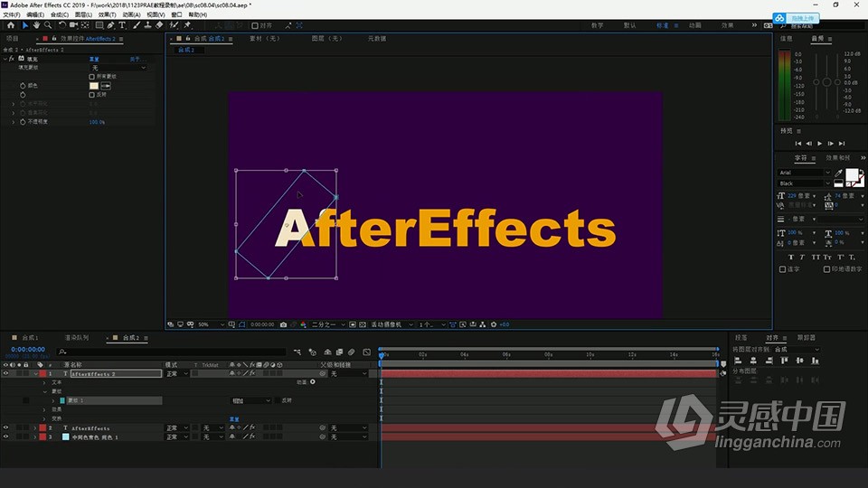Select the Brush tool
The image size is (868, 488).
point(137,25)
